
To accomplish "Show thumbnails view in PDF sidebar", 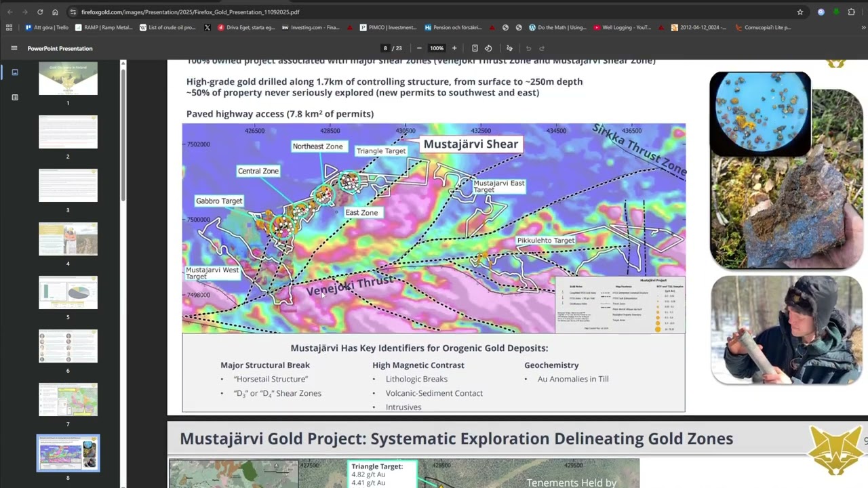I will coord(15,73).
